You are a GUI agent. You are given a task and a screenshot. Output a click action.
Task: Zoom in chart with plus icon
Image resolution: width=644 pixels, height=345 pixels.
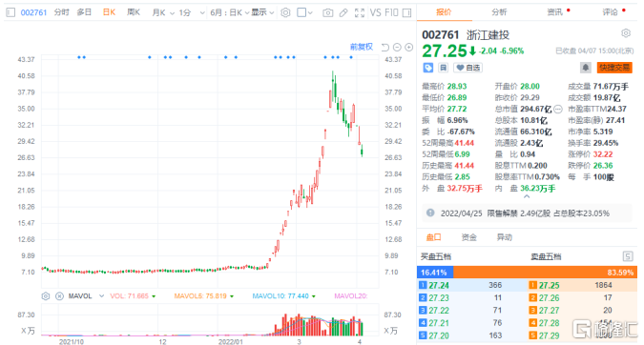409,48
